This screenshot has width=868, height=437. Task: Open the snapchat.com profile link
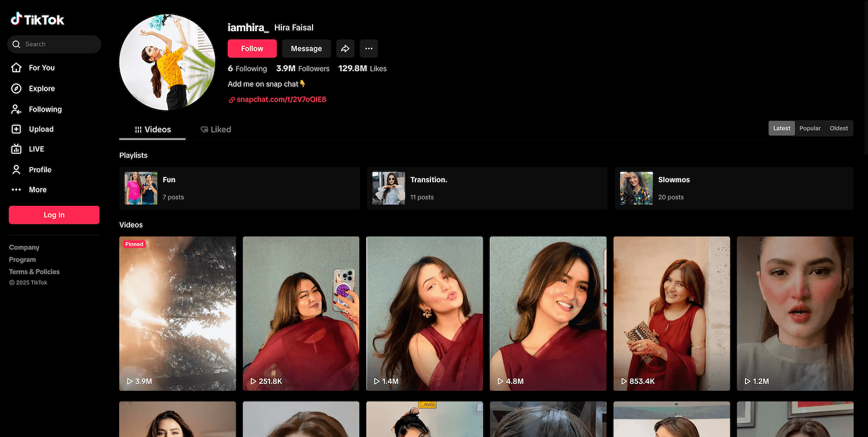[281, 99]
